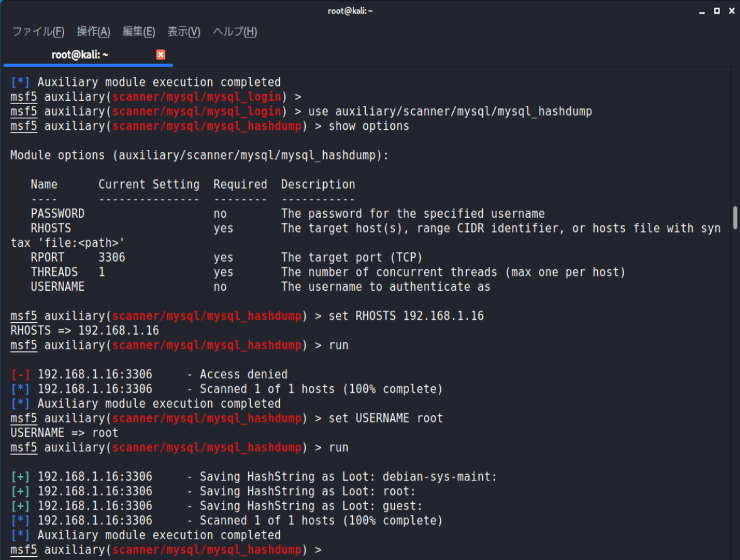This screenshot has height=560, width=740.
Task: Click the 'Module options' heading line
Action: [199, 155]
